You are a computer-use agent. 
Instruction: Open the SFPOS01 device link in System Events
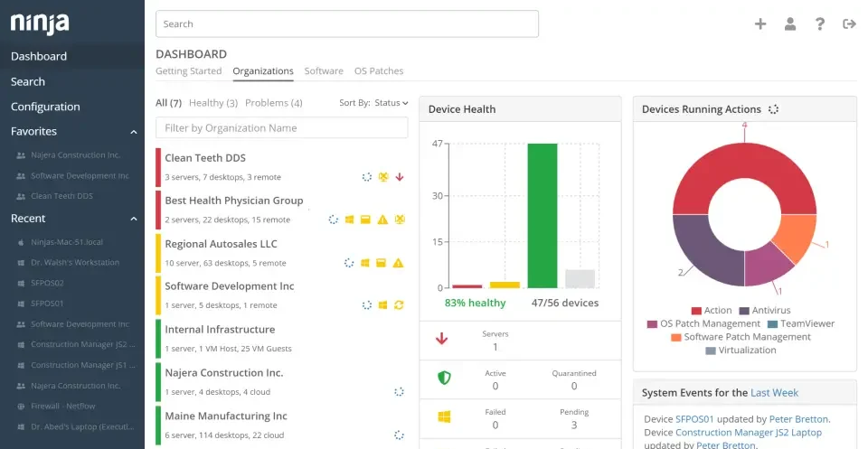[x=694, y=419]
